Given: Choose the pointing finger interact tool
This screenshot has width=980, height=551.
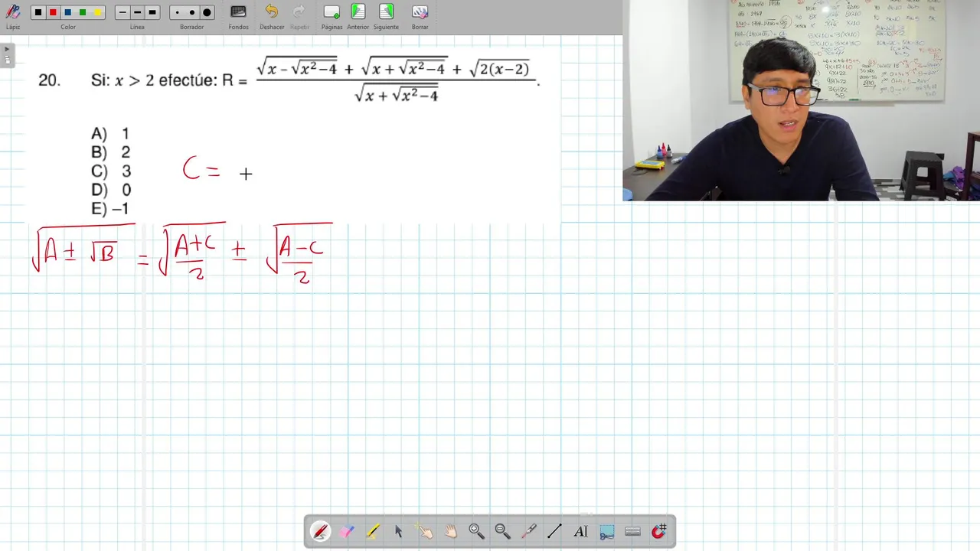Looking at the screenshot, I should (x=424, y=531).
